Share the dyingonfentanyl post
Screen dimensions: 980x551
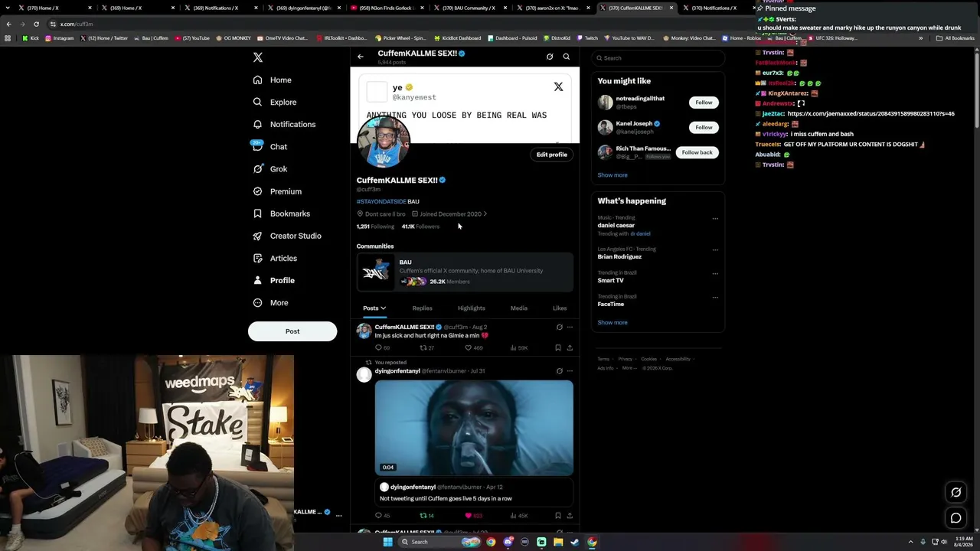(570, 516)
